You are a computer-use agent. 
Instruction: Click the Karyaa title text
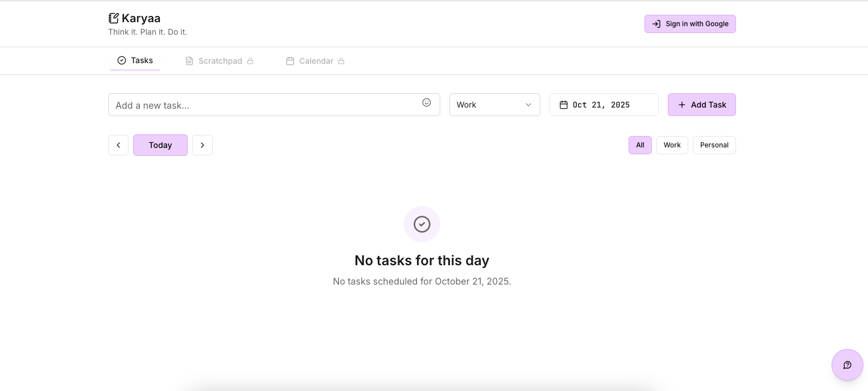pos(141,18)
